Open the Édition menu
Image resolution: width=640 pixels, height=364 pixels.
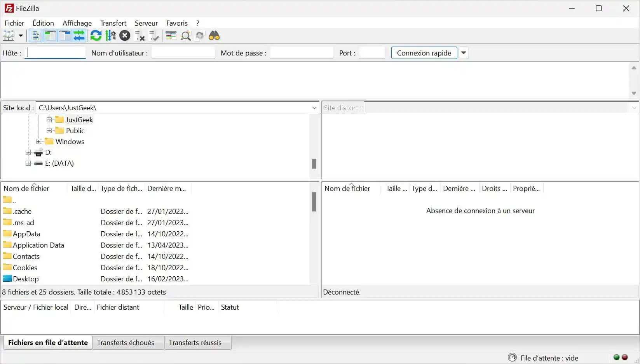pyautogui.click(x=43, y=23)
